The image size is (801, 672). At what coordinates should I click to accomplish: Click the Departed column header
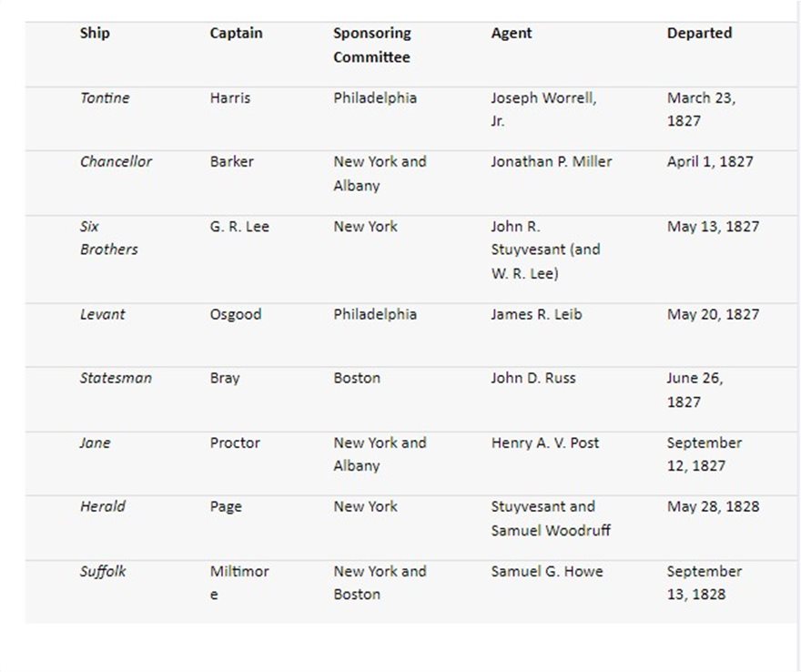click(699, 33)
